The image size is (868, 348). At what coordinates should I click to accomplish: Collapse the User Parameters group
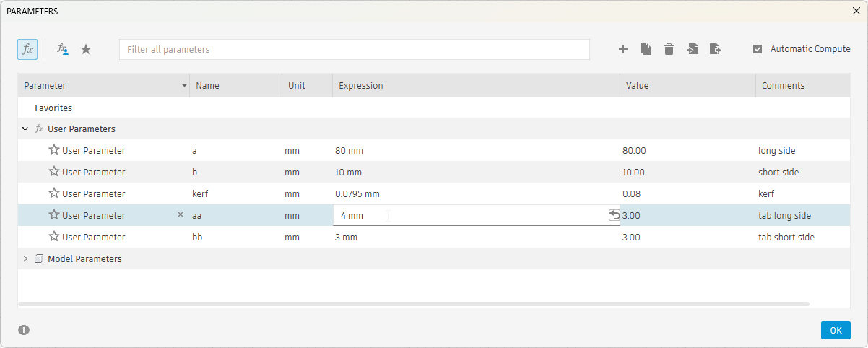(26, 129)
